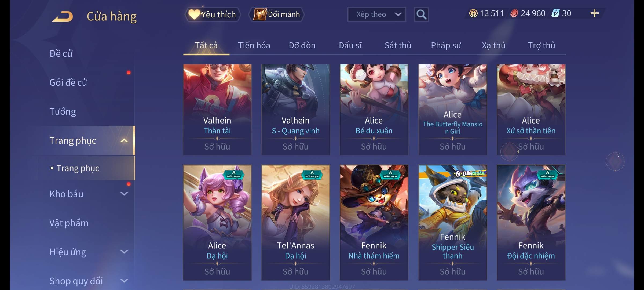
Task: Go to Tướng in the sidebar
Action: (x=63, y=111)
